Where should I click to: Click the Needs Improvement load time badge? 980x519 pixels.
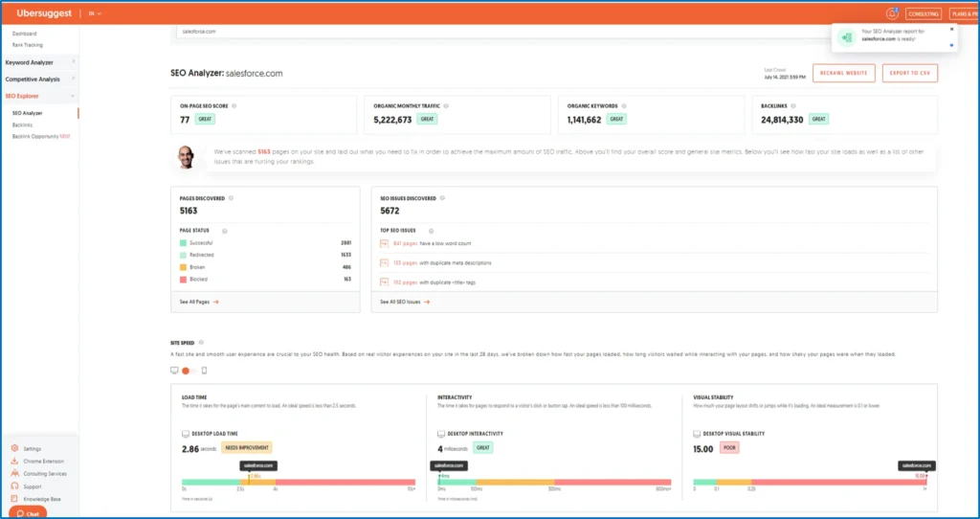tap(247, 448)
